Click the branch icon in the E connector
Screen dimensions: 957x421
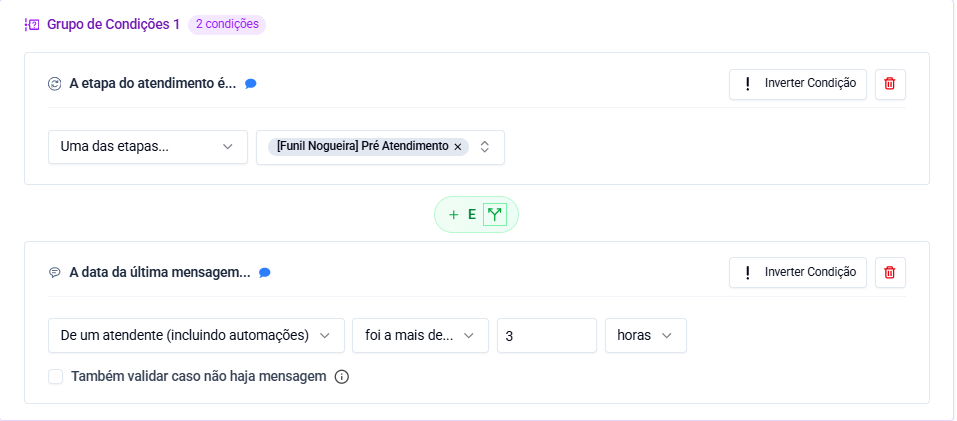[x=495, y=214]
